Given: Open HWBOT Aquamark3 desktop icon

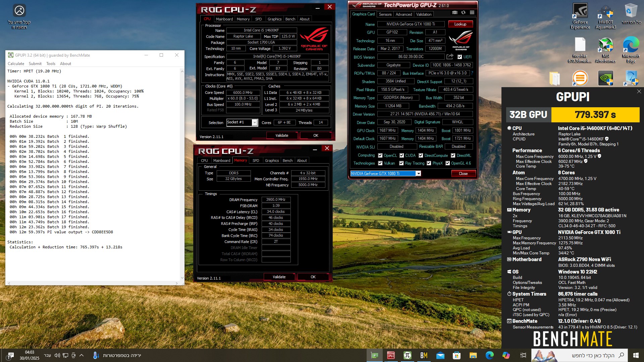Looking at the screenshot, I should [x=606, y=16].
